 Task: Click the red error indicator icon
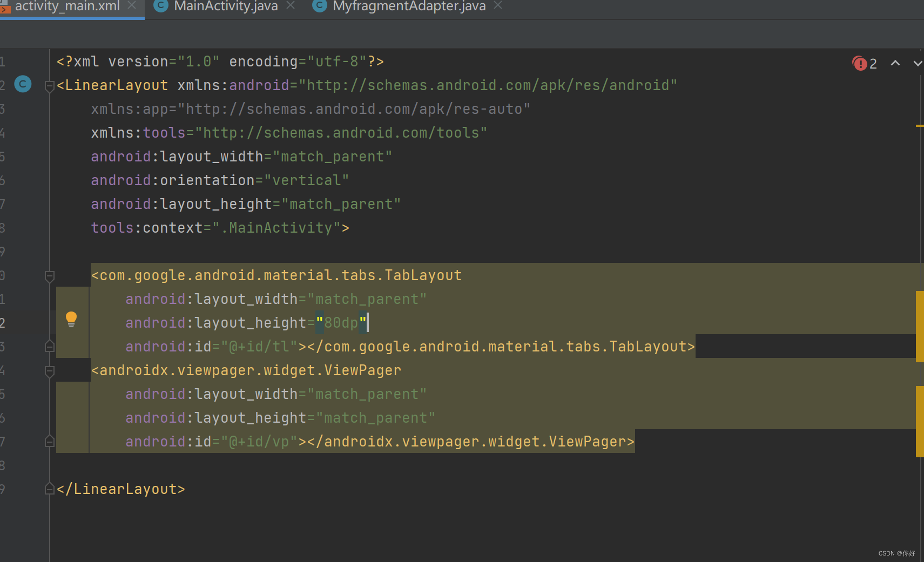860,63
